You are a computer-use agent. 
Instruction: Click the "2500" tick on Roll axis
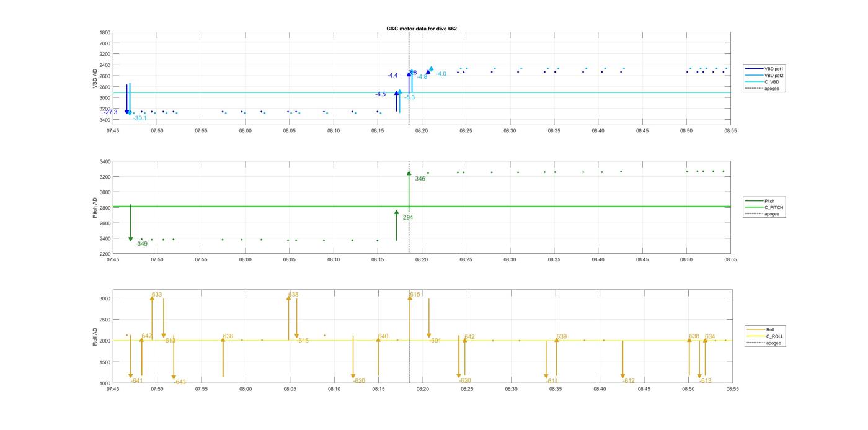tap(105, 320)
